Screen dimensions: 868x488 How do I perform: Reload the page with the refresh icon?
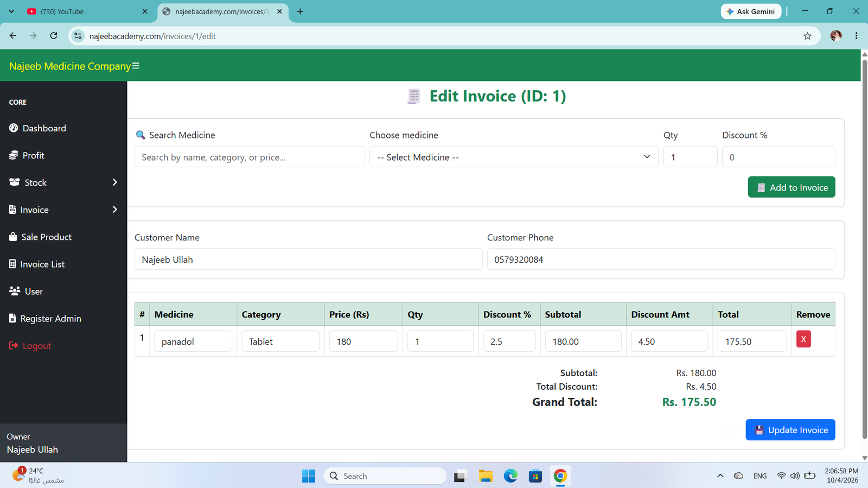[54, 36]
